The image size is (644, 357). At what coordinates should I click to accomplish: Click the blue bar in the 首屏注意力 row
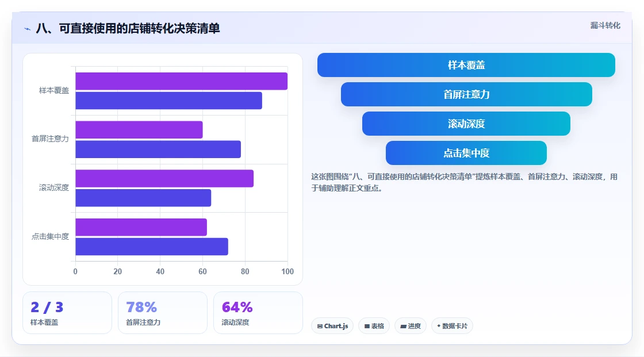tap(158, 149)
